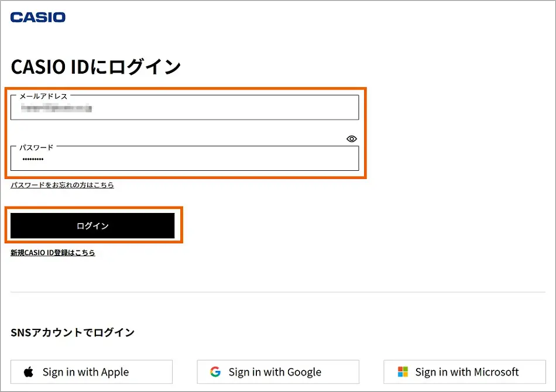The image size is (556, 392).
Task: Click the Sign in with Apple button
Action: click(x=91, y=372)
